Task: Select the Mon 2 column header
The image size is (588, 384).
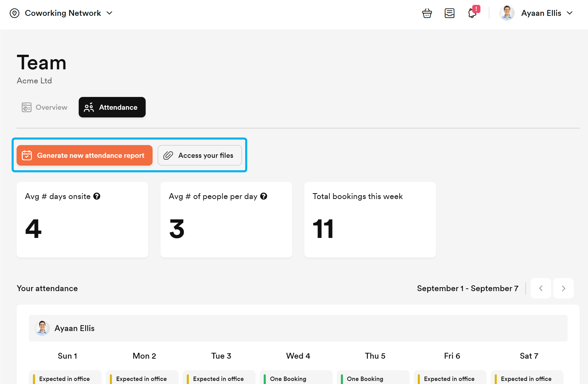Action: pyautogui.click(x=144, y=356)
